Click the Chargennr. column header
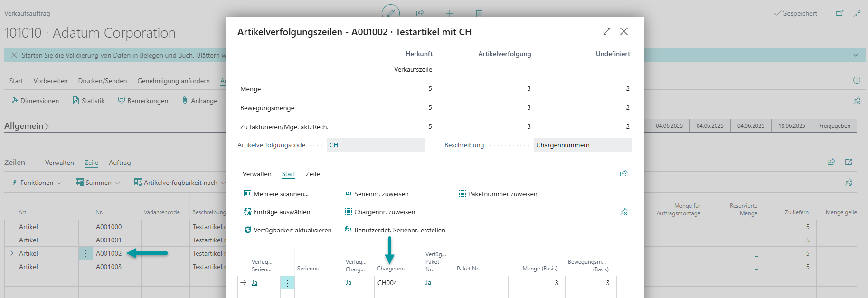Screen dimensions: 868x298 [391, 269]
